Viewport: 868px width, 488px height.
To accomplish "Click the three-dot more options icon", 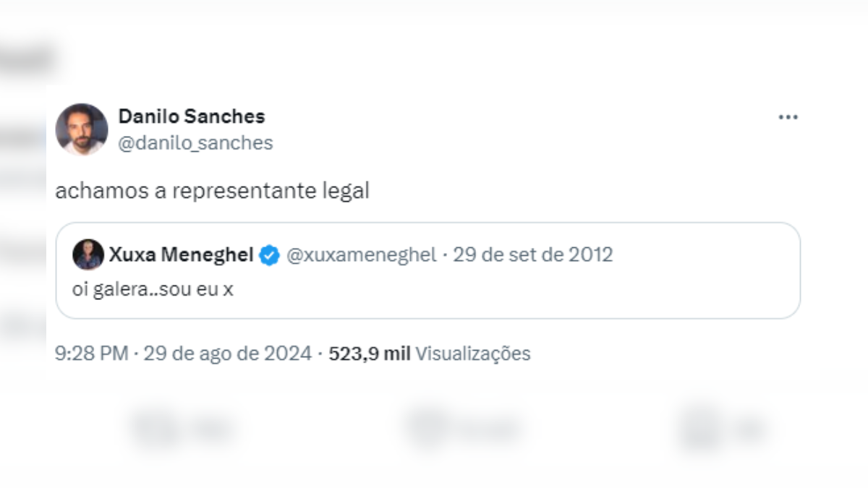I will point(788,118).
